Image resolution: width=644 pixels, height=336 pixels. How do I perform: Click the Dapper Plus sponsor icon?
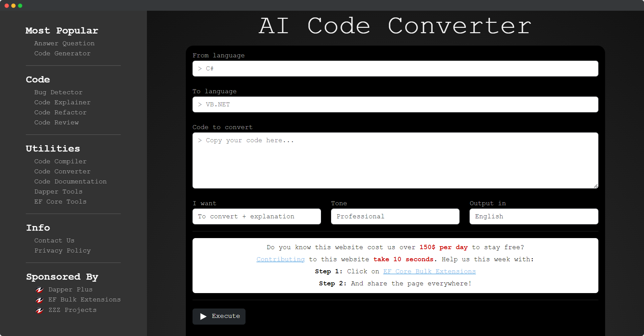click(39, 290)
